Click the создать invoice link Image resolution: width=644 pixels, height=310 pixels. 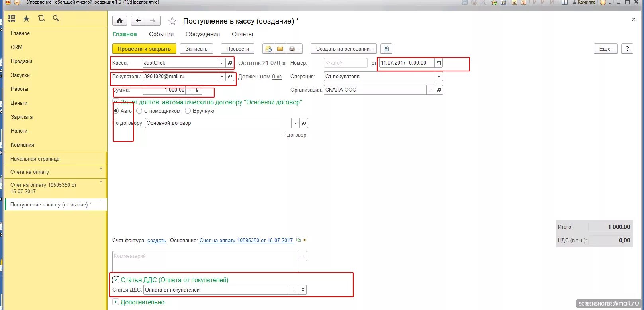coord(157,241)
